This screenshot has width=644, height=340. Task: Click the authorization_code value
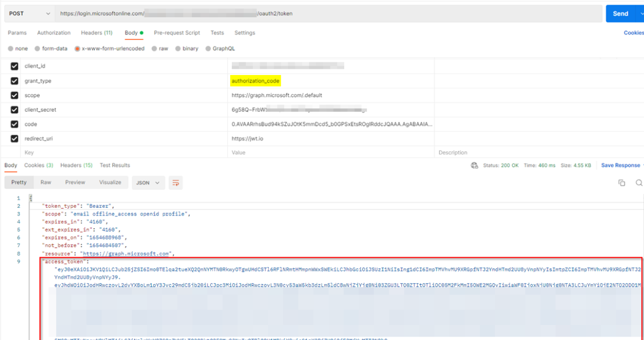pos(255,81)
